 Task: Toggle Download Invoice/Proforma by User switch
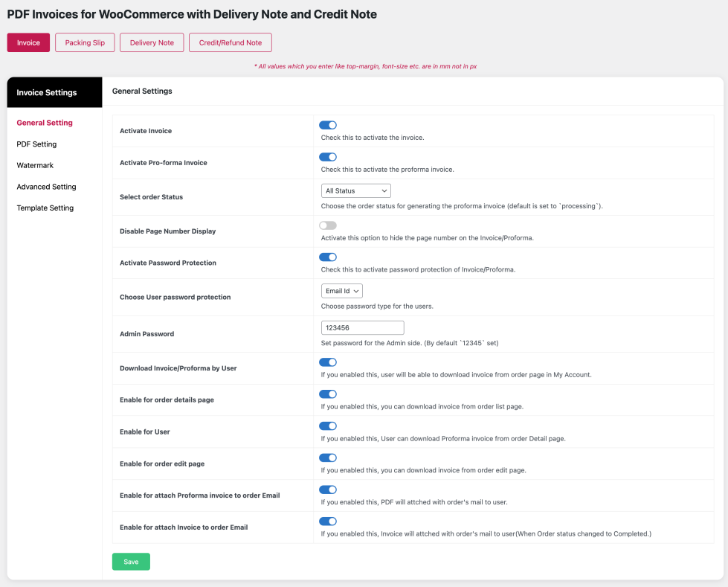[327, 362]
